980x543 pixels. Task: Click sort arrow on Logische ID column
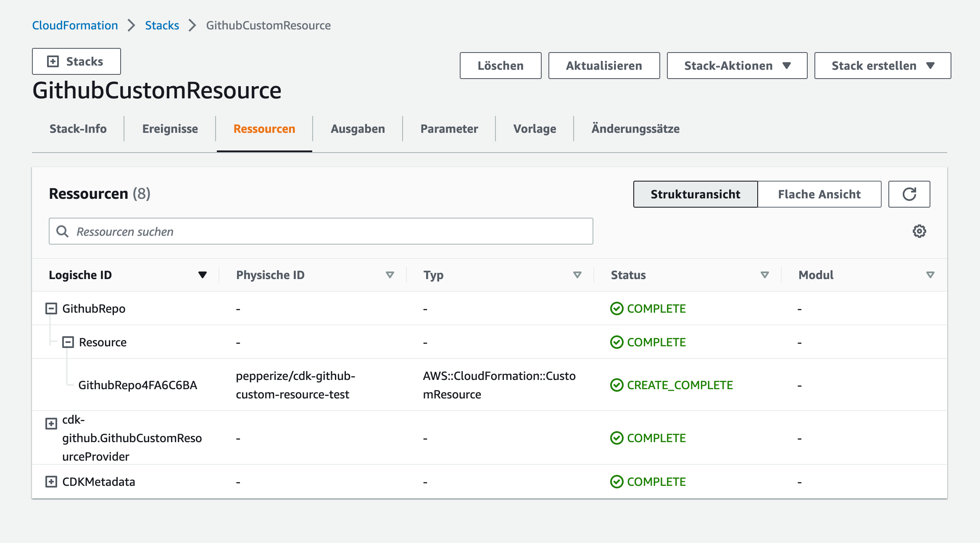[202, 275]
